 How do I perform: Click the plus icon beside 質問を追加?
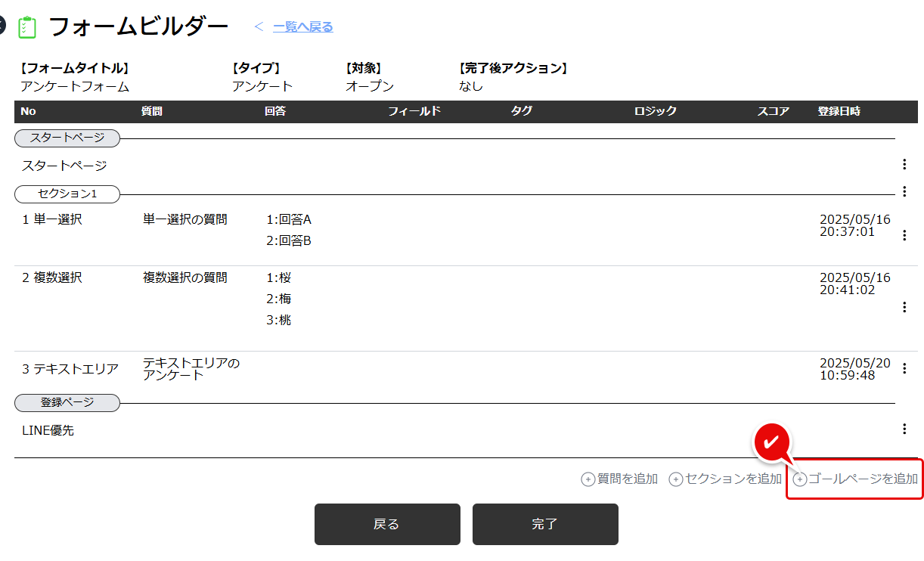[588, 479]
